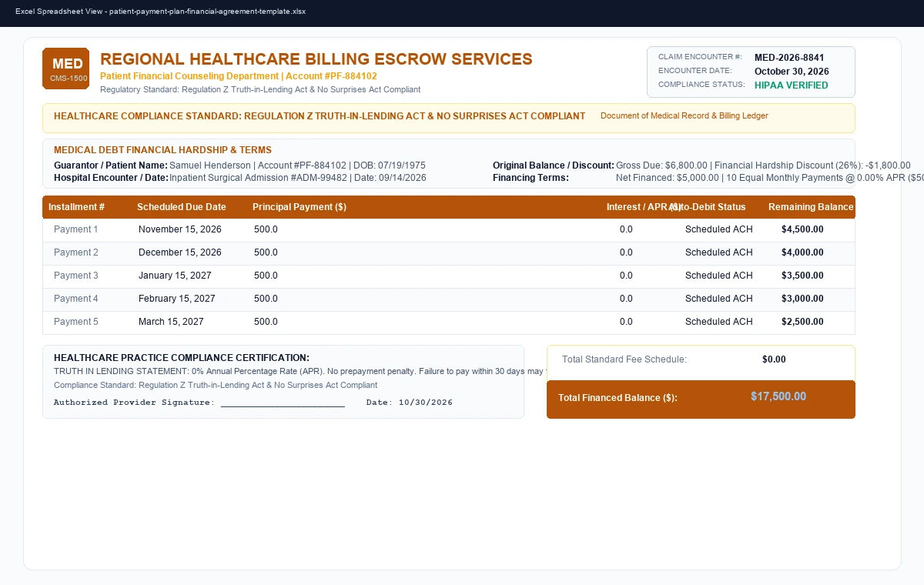This screenshot has width=924, height=585.
Task: Click the Payment 3 row label
Action: tap(76, 276)
